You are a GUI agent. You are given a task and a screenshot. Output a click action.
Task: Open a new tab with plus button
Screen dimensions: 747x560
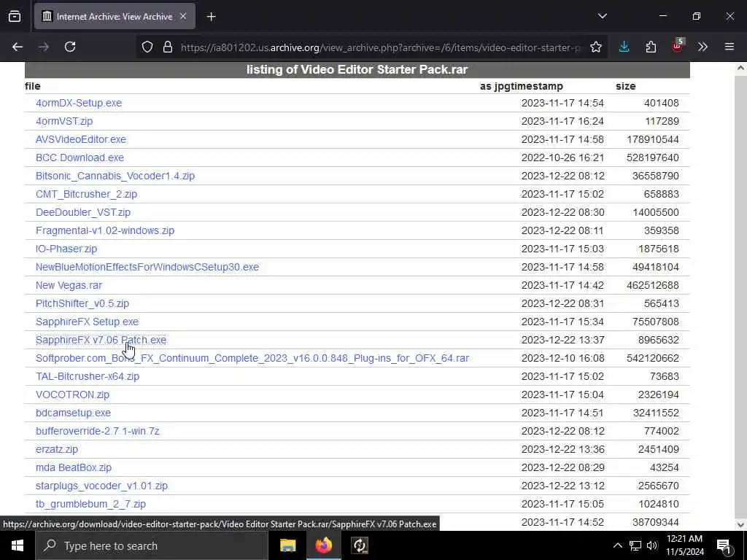pyautogui.click(x=211, y=17)
